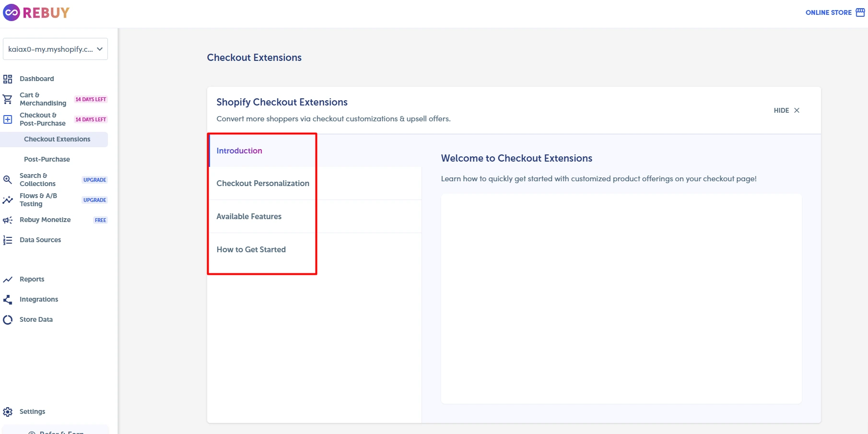The image size is (868, 434).
Task: Click the HIDE button text
Action: pos(781,110)
